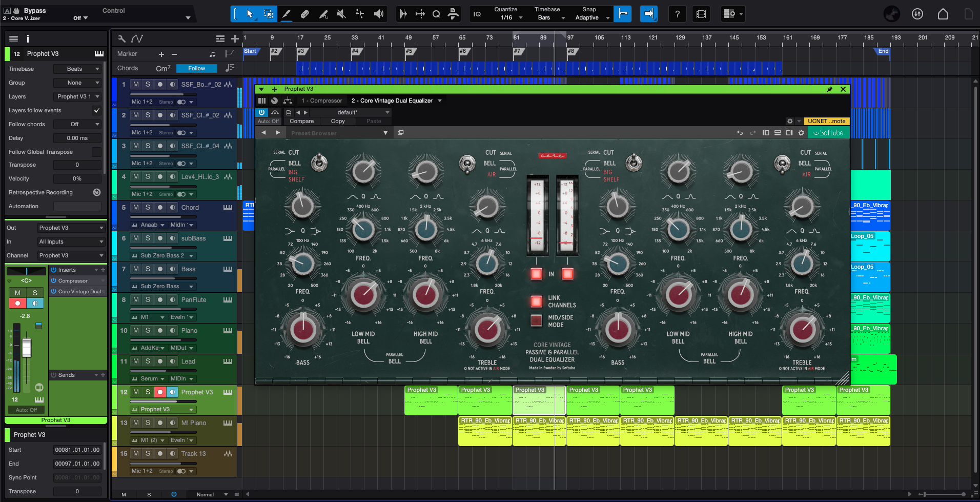Screen dimensions: 980x502
Task: Click the Start field 00081.01.01.00
Action: (x=77, y=450)
